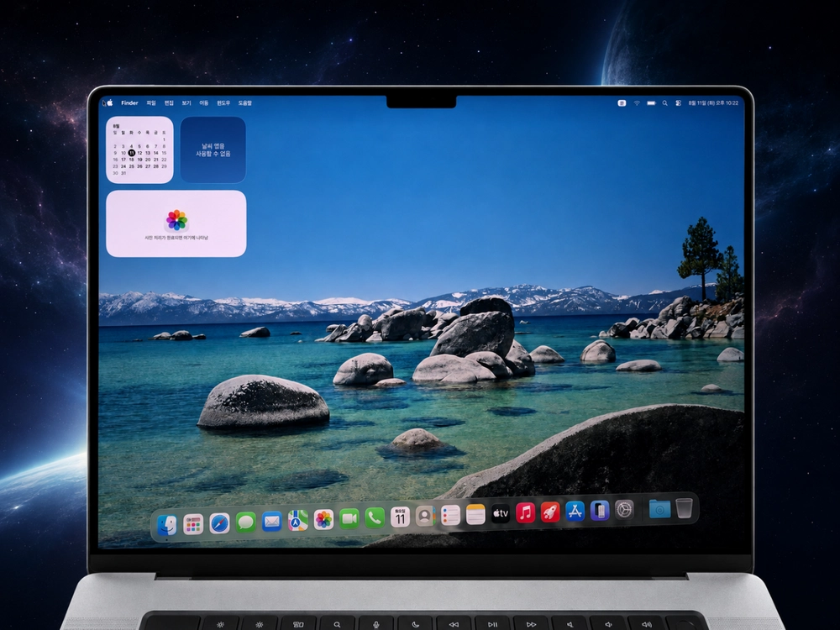Open Launchpad apps grid in the Dock
840x630 pixels.
(193, 524)
